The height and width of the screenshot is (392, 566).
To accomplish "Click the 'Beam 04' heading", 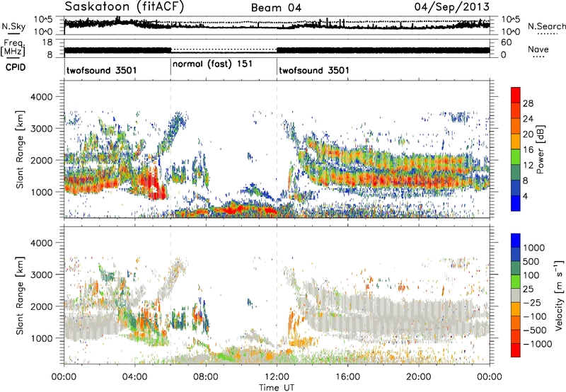I will (x=276, y=8).
